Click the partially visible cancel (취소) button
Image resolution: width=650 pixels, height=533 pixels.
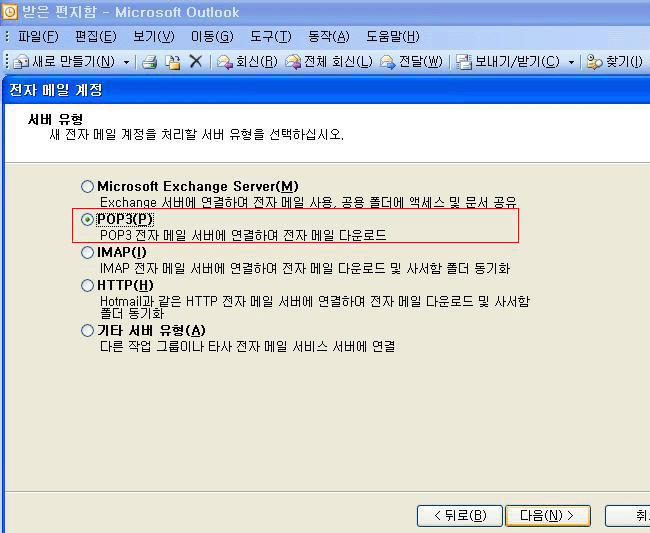tap(628, 516)
